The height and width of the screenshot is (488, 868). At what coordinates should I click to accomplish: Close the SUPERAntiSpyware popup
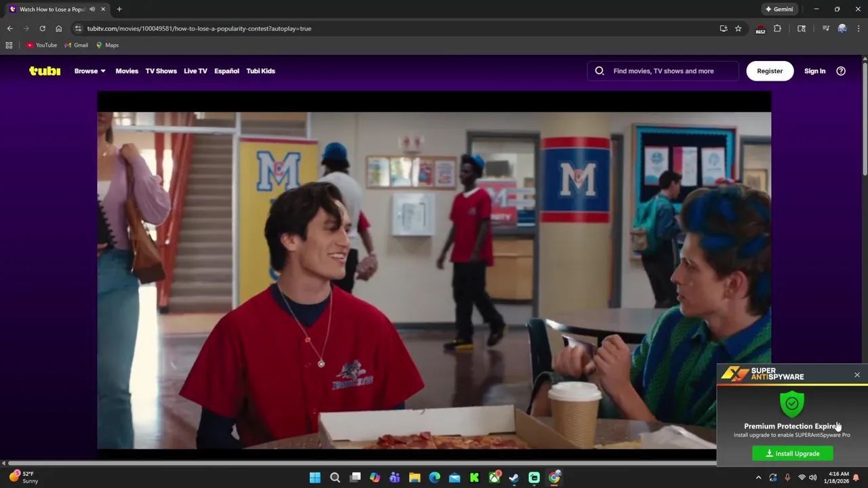(857, 375)
